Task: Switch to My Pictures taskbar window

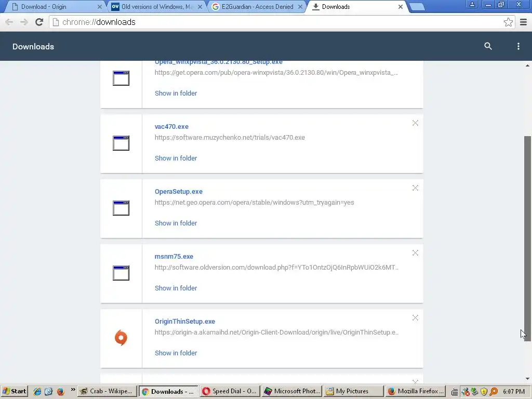Action: point(353,391)
